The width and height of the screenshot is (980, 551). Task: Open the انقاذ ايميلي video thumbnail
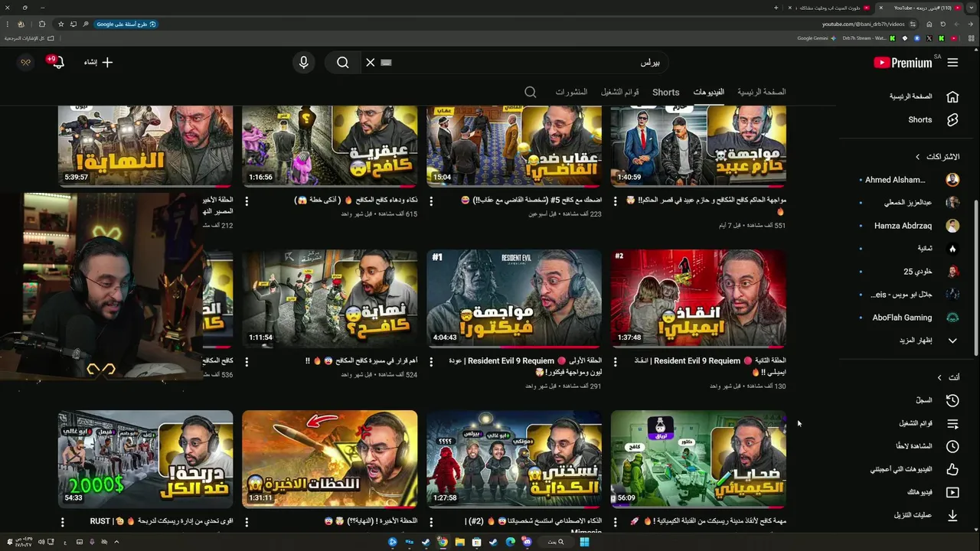click(x=698, y=298)
